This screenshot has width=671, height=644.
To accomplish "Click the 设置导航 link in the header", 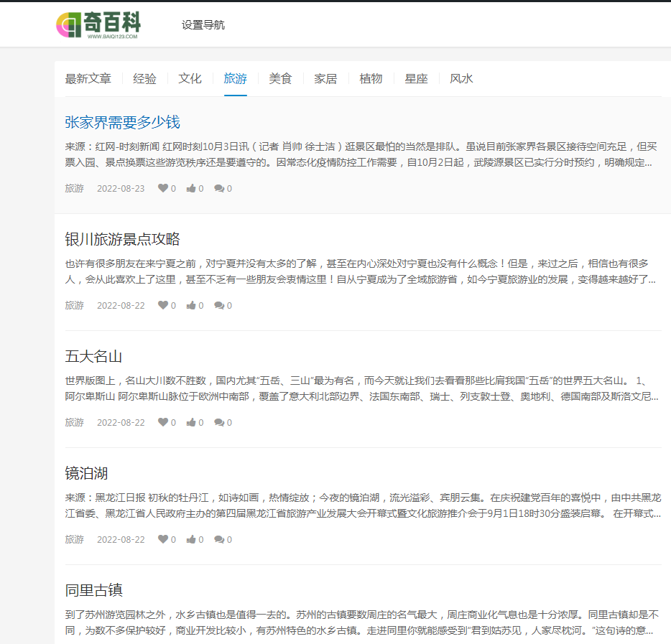I will [x=202, y=24].
